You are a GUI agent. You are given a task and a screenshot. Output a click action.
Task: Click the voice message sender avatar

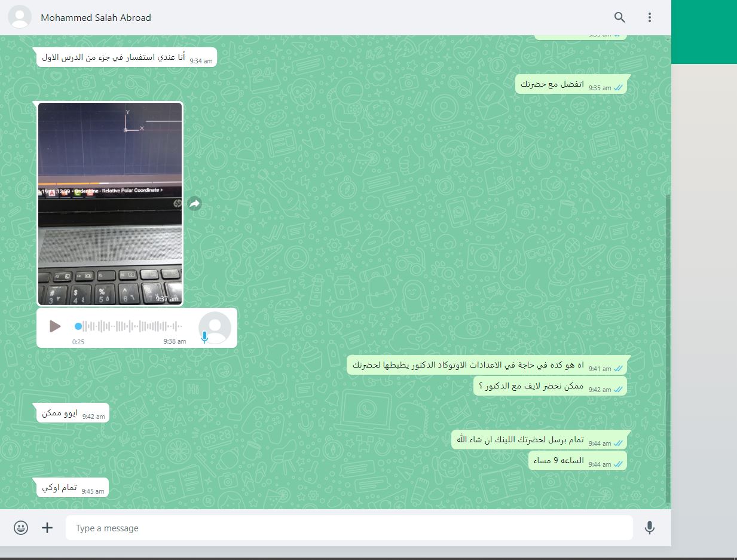215,328
